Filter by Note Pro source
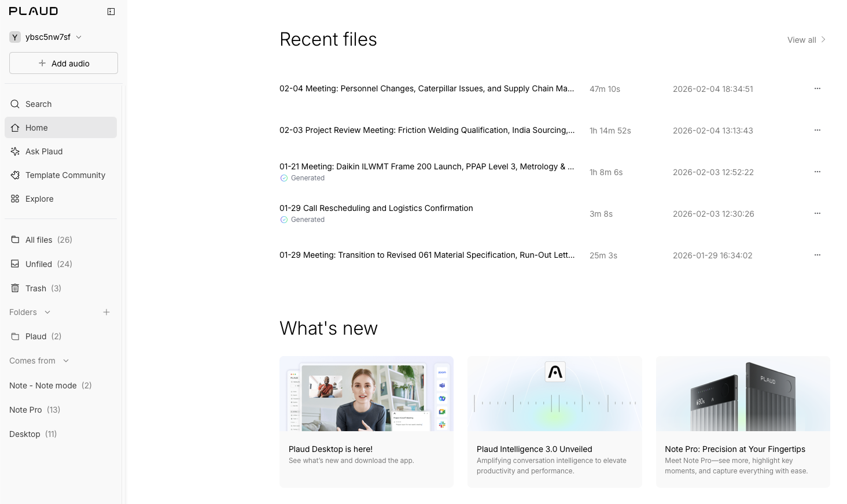Viewport: 847px width, 504px height. coord(26,410)
